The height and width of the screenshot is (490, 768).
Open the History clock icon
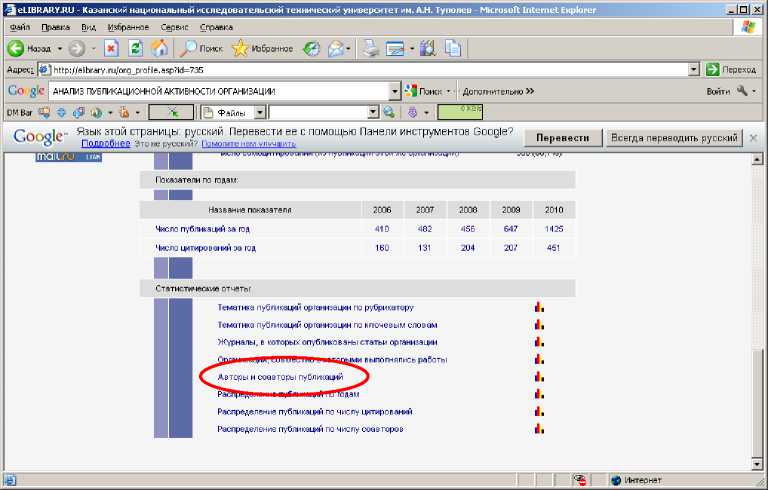(312, 49)
